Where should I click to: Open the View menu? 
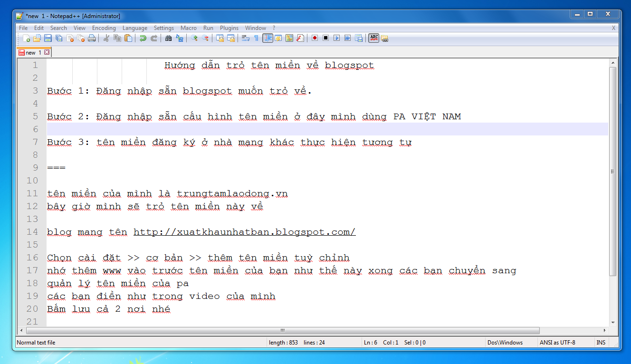pos(79,28)
